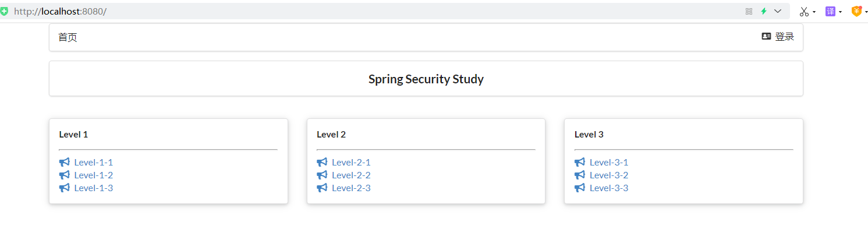Open the screenshot tool dropdown arrow
The width and height of the screenshot is (868, 250).
coord(814,12)
